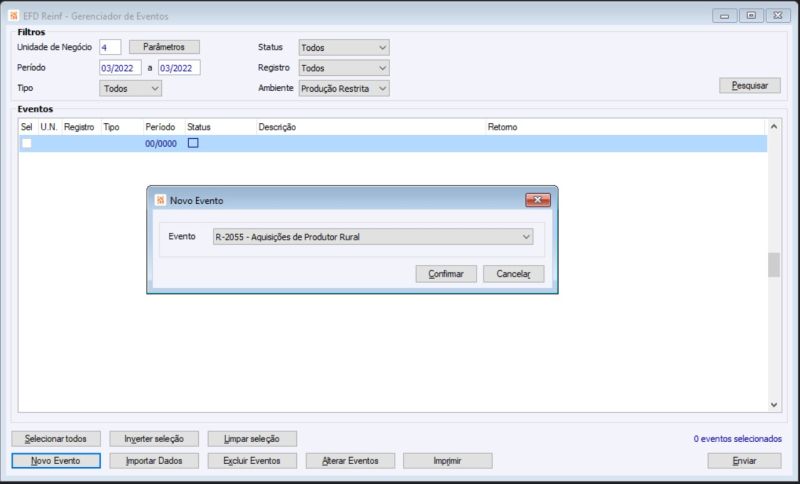Click the Período column header
Viewport: 800px width, 484px height.
click(x=160, y=127)
